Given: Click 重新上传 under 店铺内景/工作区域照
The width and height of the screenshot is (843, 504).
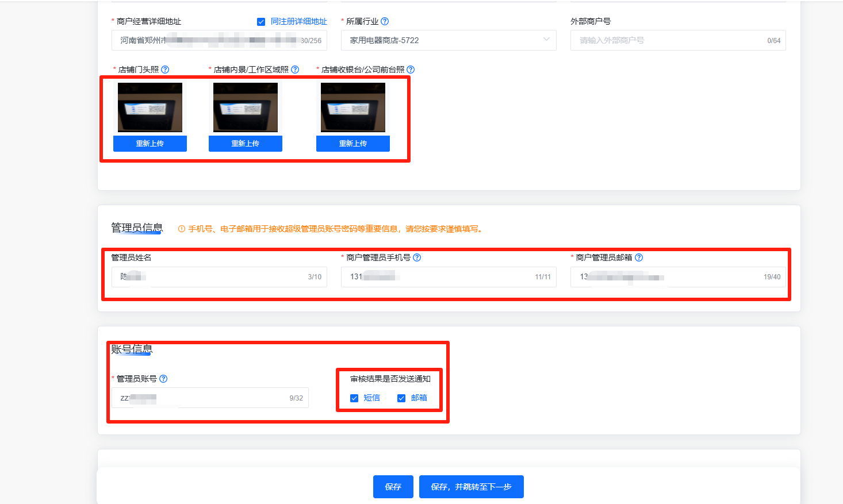Looking at the screenshot, I should [246, 144].
